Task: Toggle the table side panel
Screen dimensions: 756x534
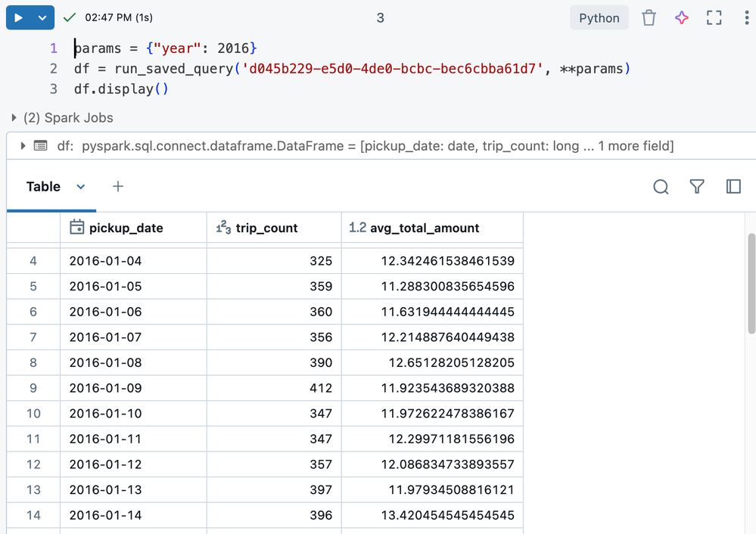Action: (733, 187)
